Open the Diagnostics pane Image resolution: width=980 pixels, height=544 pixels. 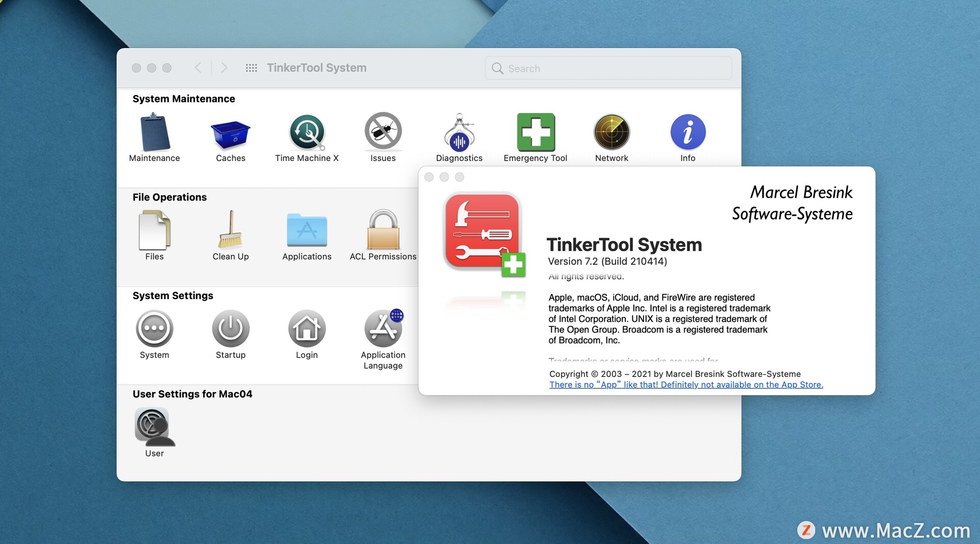[x=459, y=137]
